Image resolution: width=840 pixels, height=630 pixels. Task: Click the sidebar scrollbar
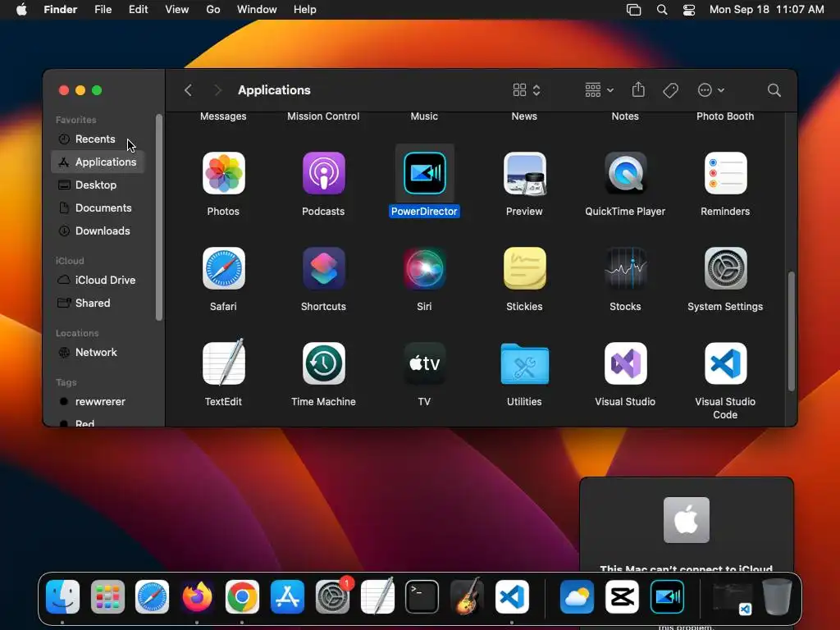pos(158,217)
